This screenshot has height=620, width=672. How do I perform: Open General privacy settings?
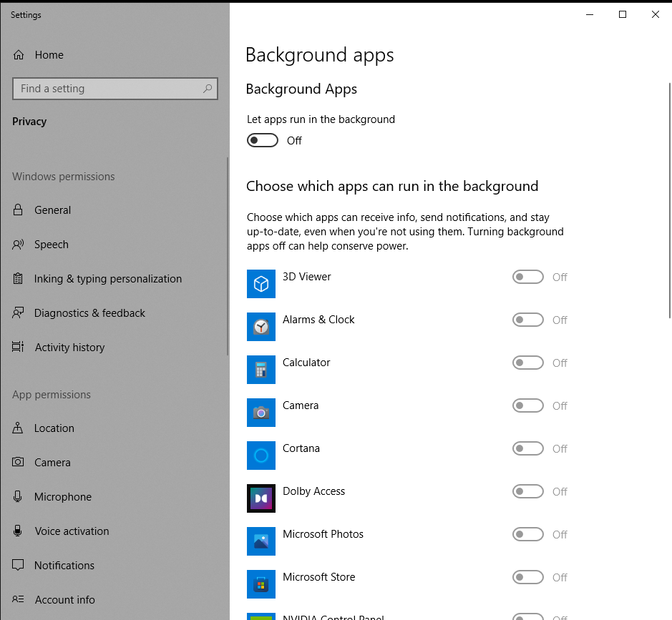(x=52, y=210)
